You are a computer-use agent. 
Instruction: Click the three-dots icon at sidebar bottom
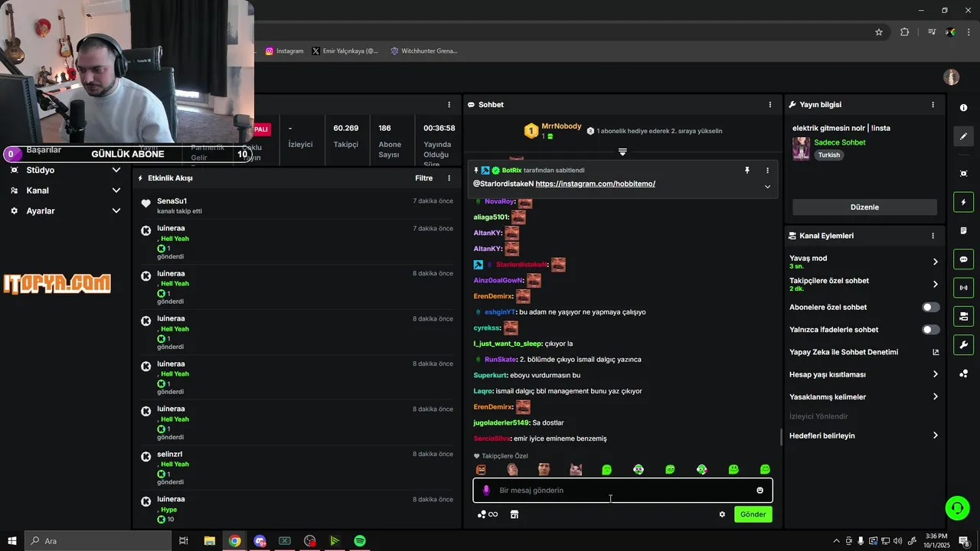click(963, 373)
